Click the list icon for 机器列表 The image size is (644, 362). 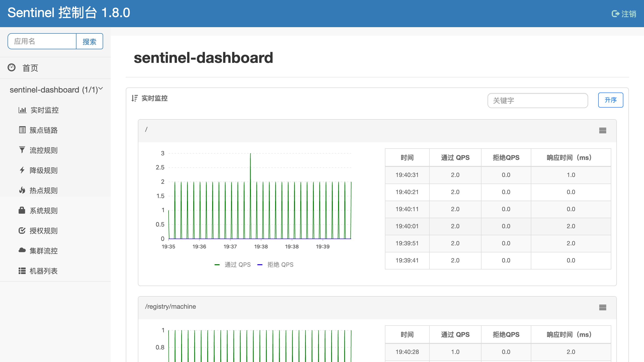coord(22,271)
